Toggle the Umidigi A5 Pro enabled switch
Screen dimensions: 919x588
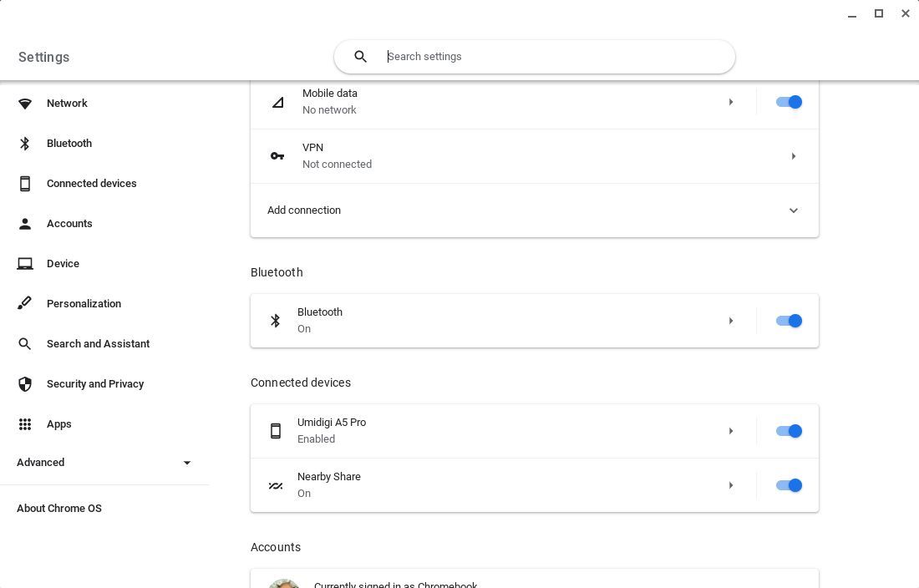(788, 431)
